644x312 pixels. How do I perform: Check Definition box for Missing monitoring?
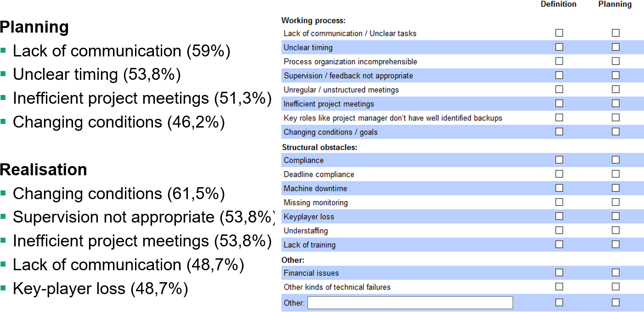(559, 202)
